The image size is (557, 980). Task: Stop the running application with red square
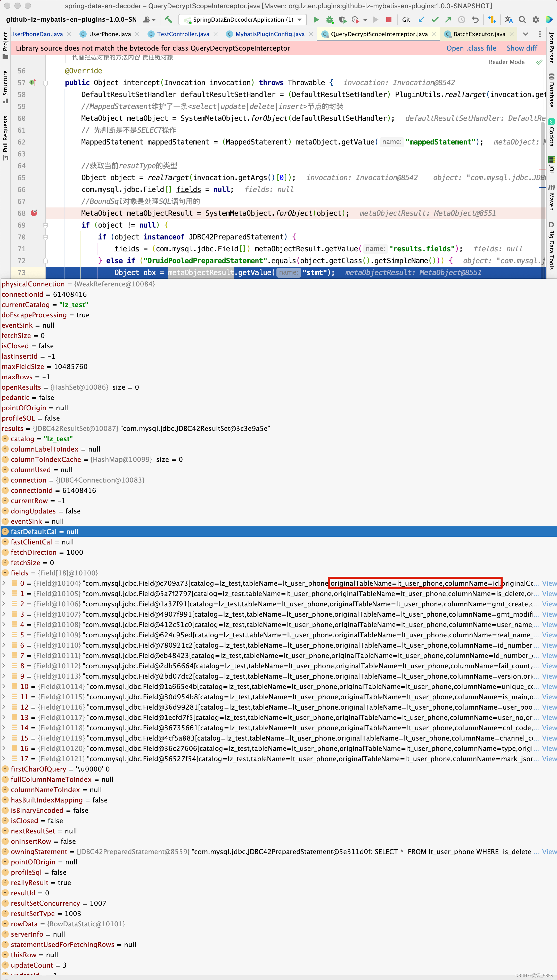(x=389, y=20)
